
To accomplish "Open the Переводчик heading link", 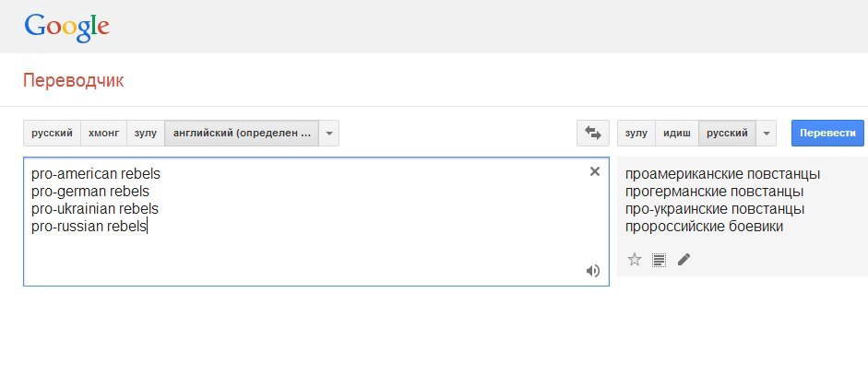I will tap(73, 81).
